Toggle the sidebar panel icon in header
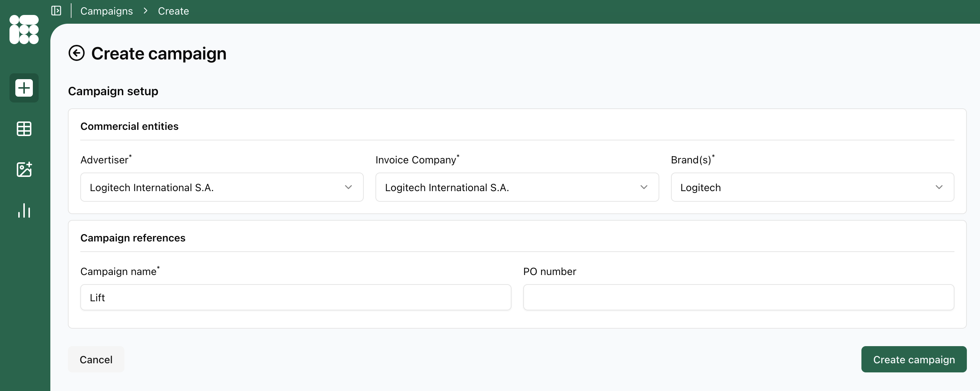 click(56, 11)
